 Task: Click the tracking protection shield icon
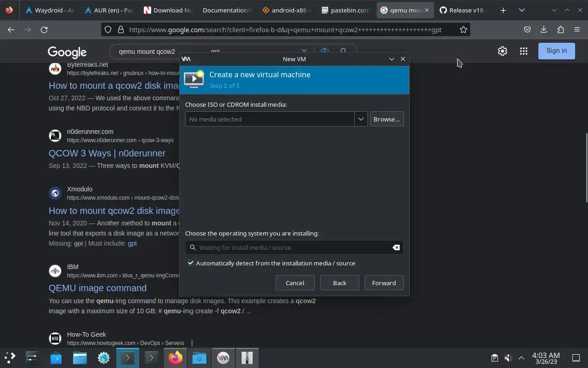[108, 29]
